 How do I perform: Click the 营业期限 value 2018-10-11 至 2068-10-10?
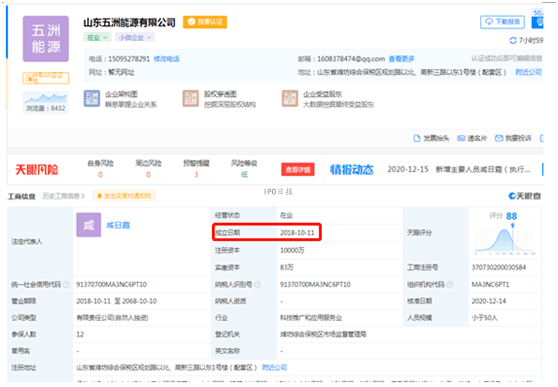click(116, 301)
